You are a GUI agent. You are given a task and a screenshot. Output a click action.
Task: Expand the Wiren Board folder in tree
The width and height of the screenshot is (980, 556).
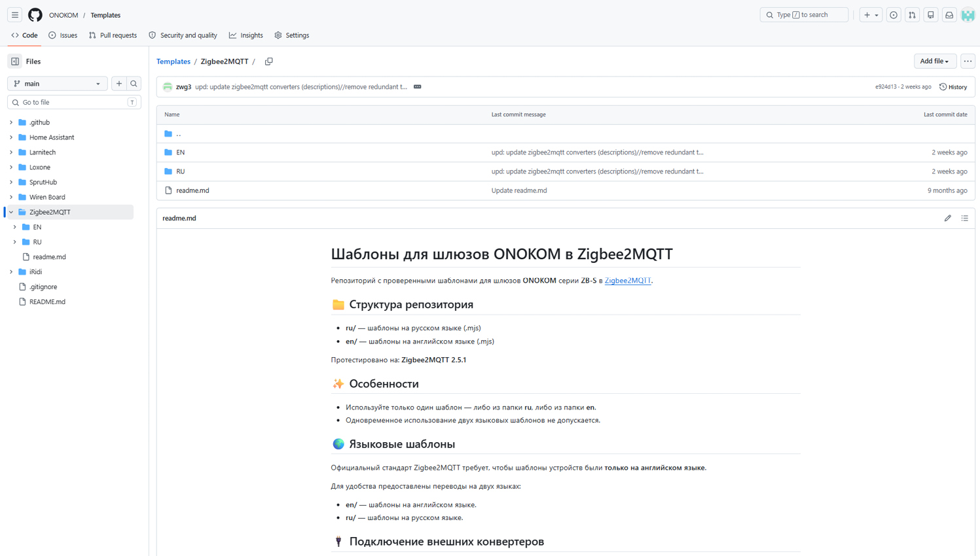pos(11,197)
